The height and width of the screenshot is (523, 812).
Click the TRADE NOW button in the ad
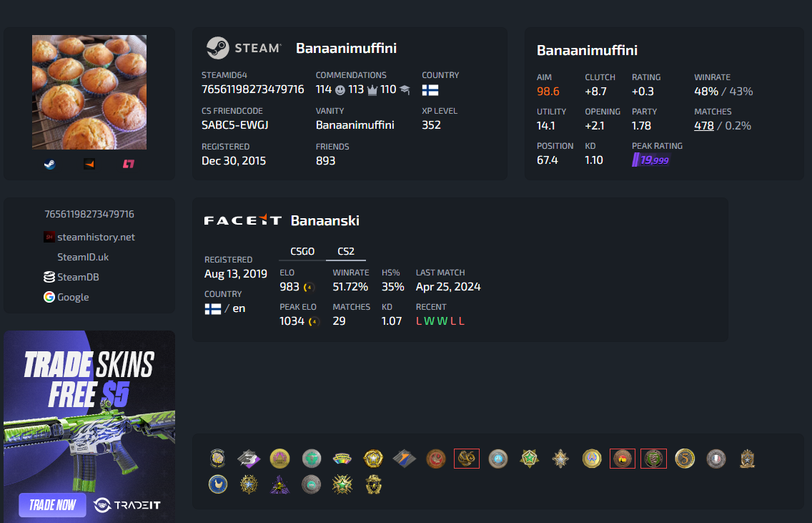point(52,505)
